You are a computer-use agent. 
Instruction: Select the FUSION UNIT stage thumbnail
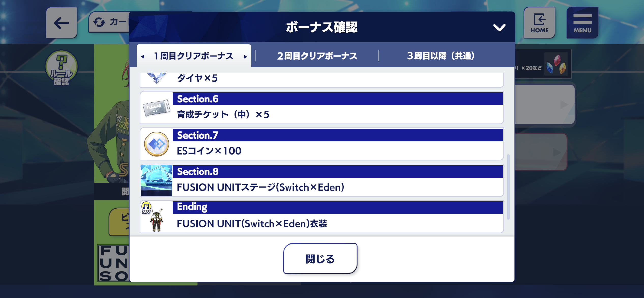coord(156,180)
